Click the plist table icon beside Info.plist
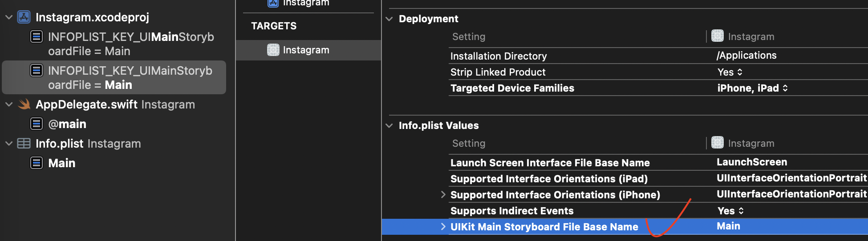Image resolution: width=868 pixels, height=241 pixels. pos(24,144)
